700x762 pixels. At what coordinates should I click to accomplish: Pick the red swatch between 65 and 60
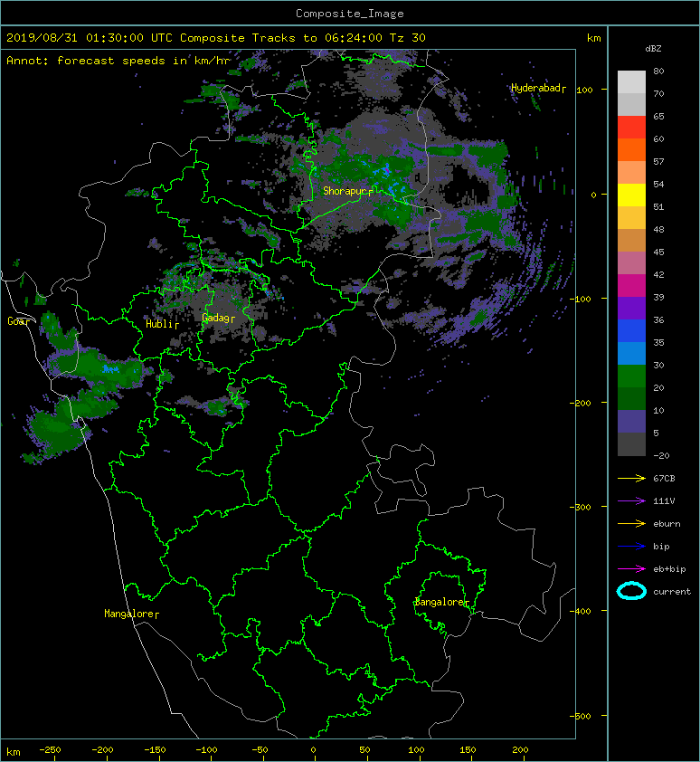631,127
